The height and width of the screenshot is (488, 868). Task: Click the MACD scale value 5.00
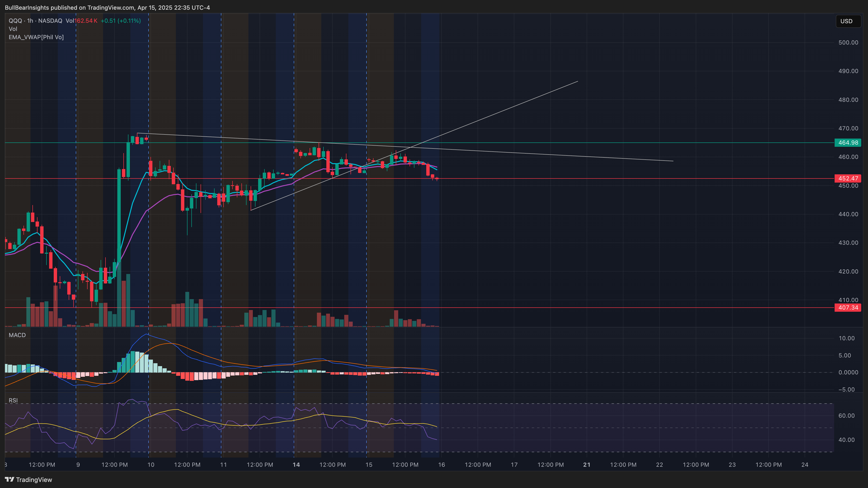pyautogui.click(x=845, y=356)
